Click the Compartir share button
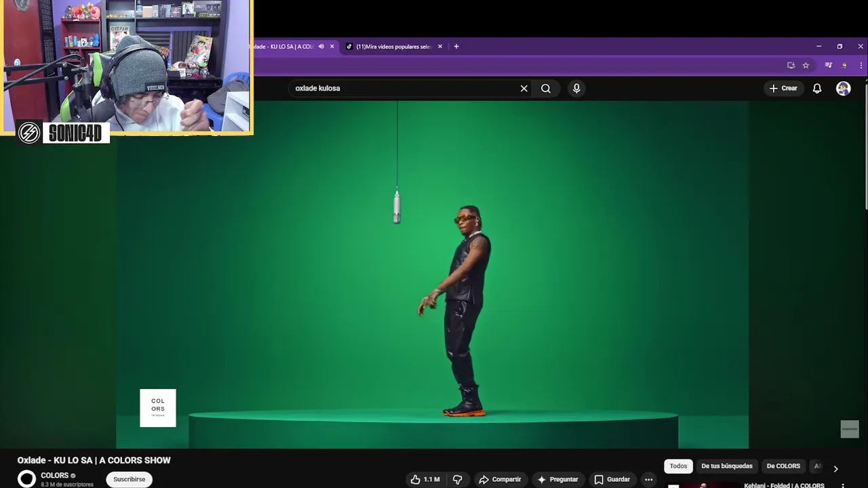This screenshot has width=868, height=488. pyautogui.click(x=500, y=479)
